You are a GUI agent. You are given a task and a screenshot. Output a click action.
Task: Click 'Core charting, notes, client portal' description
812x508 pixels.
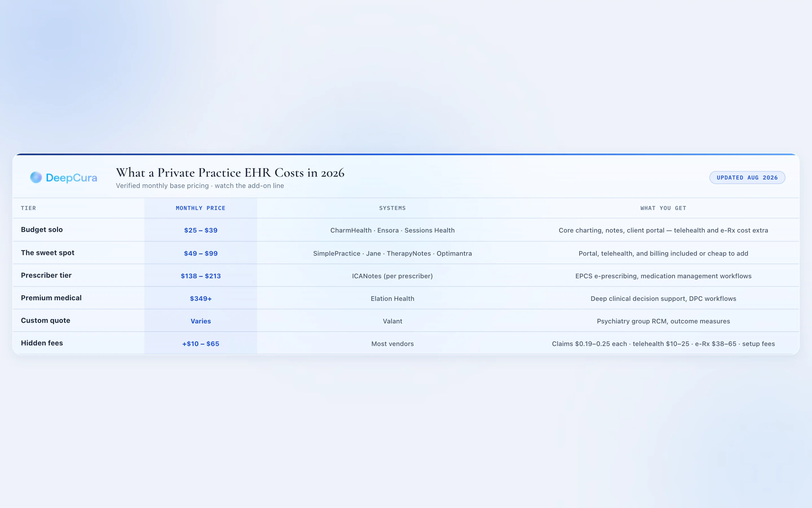pyautogui.click(x=611, y=230)
